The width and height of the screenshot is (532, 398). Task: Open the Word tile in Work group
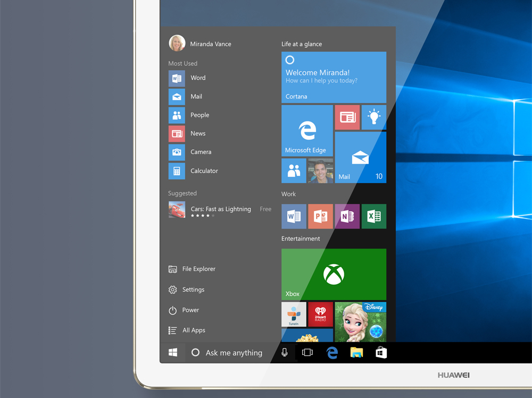pyautogui.click(x=294, y=216)
